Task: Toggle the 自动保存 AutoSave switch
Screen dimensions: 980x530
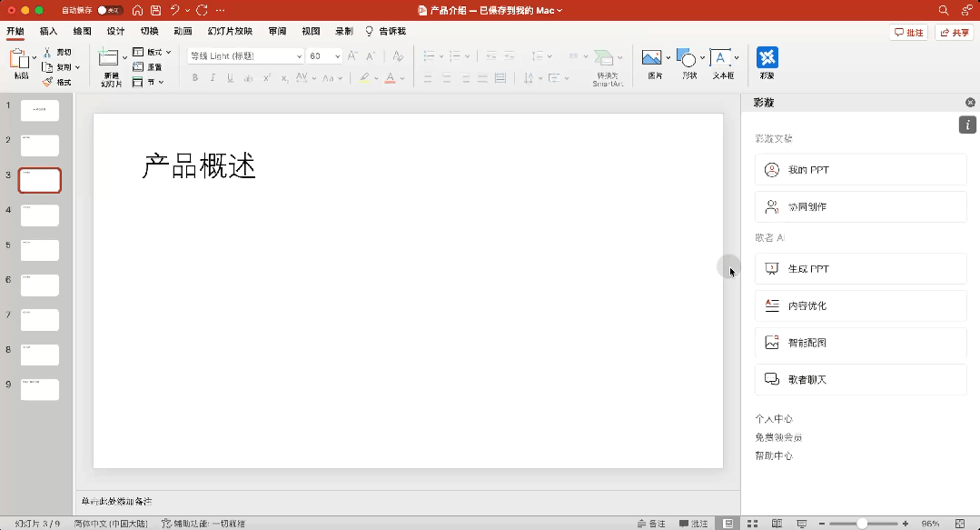Action: click(x=110, y=10)
